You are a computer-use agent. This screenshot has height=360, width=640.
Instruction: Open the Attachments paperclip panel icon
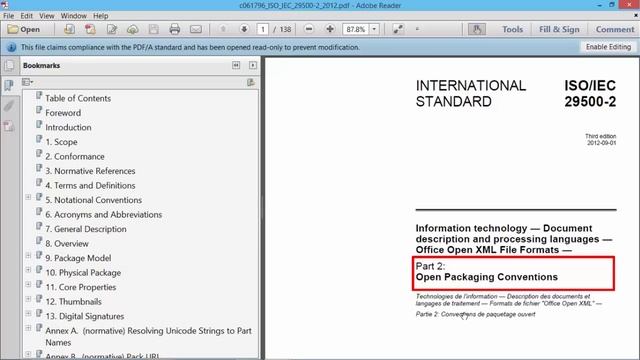(x=9, y=106)
